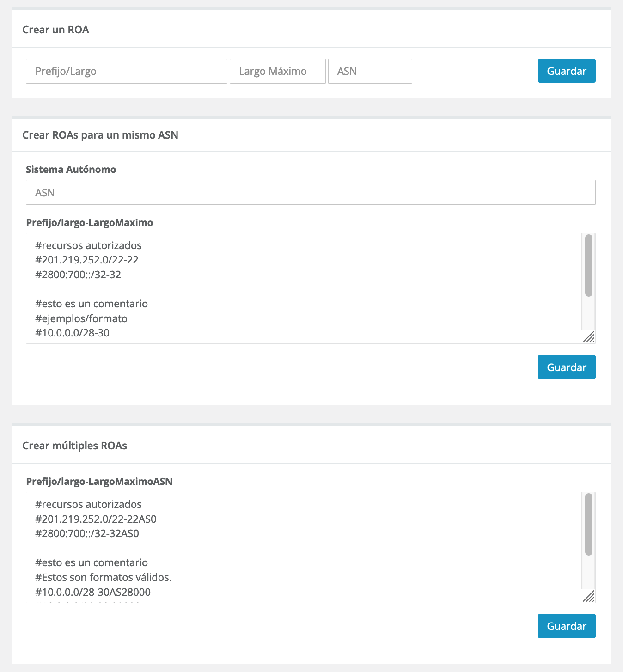Grab the resize handle of the Prefijo/largo-LargoMaximo textarea
The image size is (623, 672).
pyautogui.click(x=589, y=337)
